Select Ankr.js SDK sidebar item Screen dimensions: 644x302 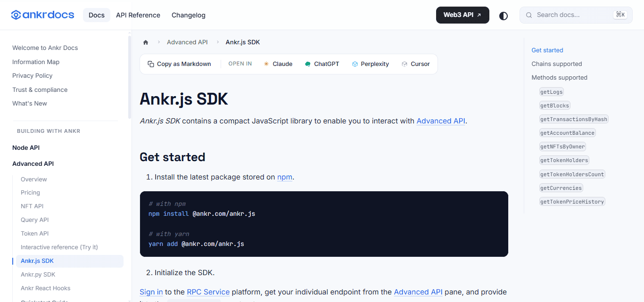pos(70,261)
